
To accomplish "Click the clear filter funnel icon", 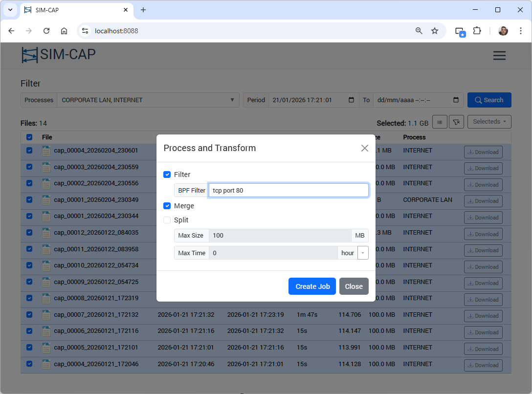I will (456, 122).
